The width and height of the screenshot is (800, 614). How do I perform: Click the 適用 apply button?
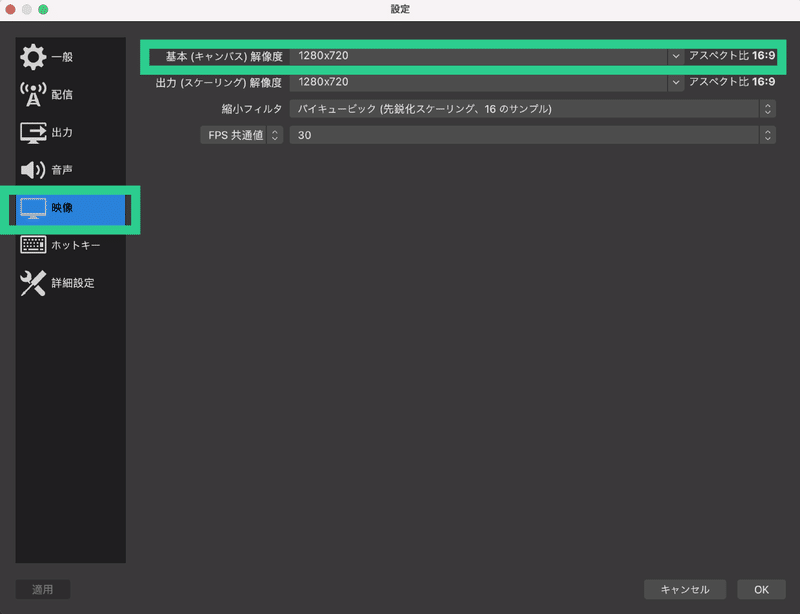[43, 590]
